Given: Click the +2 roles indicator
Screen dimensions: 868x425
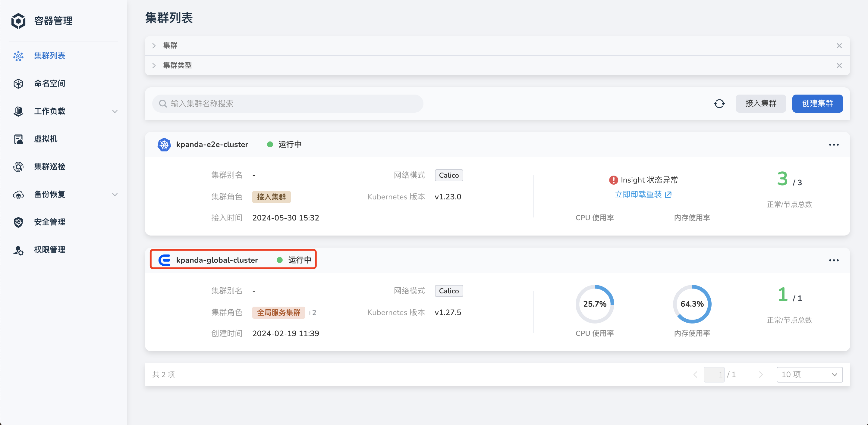Looking at the screenshot, I should coord(312,313).
